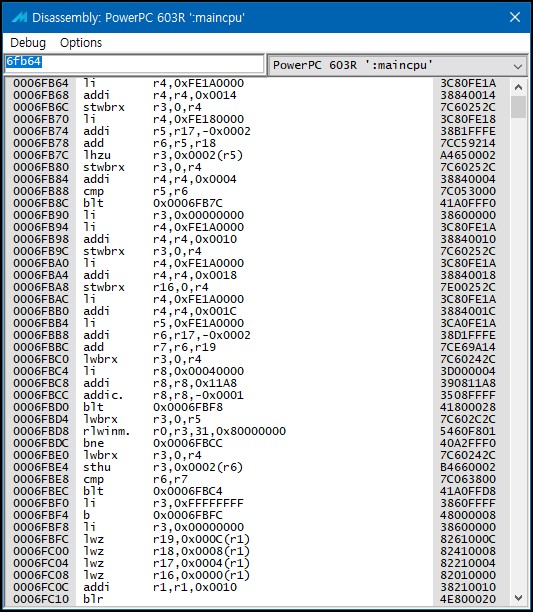This screenshot has width=533, height=612.
Task: Select address 0006FB9C
Action: coord(41,251)
